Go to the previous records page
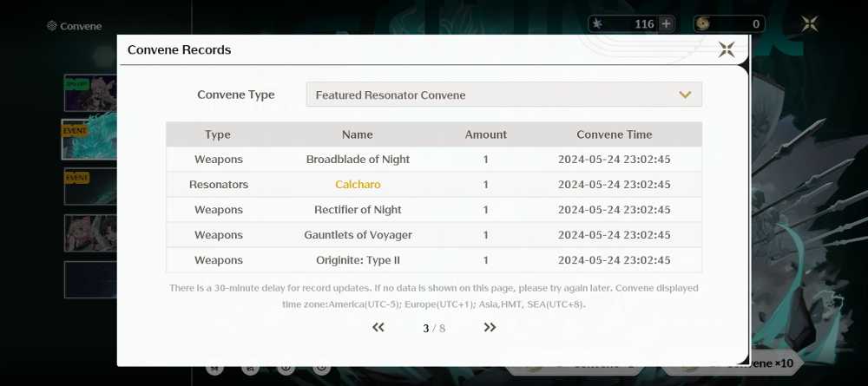The image size is (868, 386). 378,327
